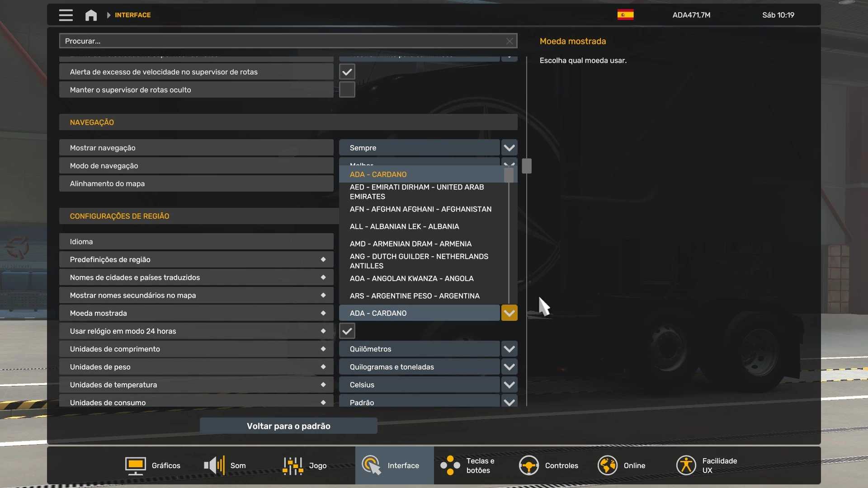Screen dimensions: 868x488
Task: Toggle the 24-hour clock mode checkbox
Action: pyautogui.click(x=347, y=331)
